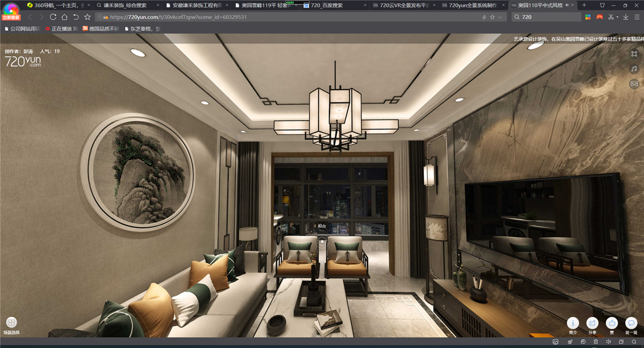Toggle background music icon
The image size is (644, 348).
(634, 69)
